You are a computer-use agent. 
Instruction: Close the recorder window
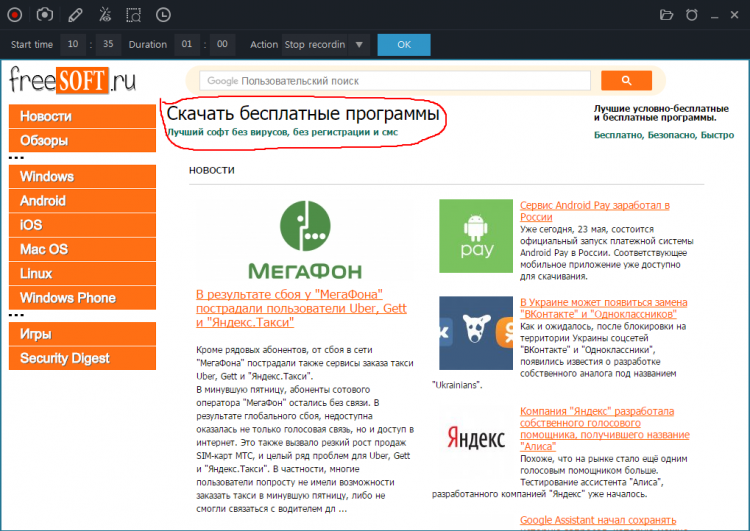(x=735, y=15)
